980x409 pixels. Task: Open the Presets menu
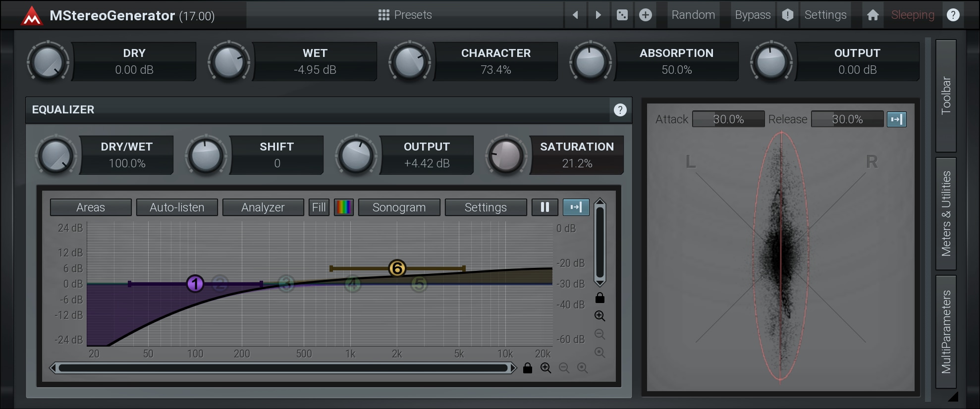[405, 15]
